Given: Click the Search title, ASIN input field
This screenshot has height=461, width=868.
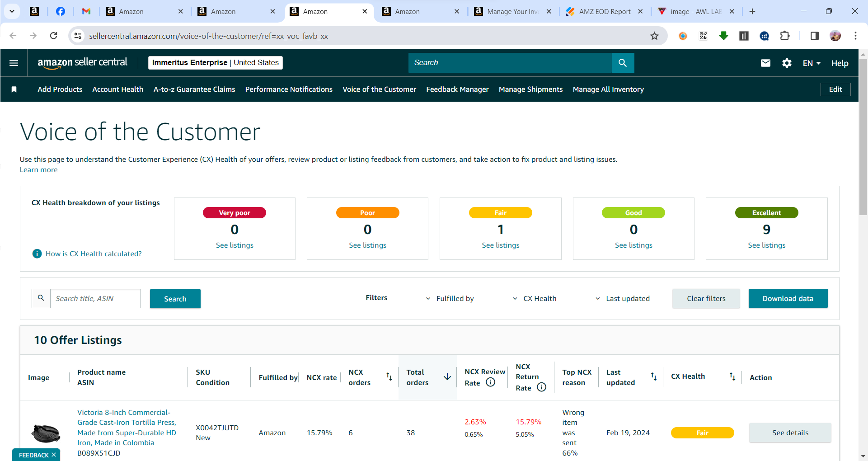Looking at the screenshot, I should click(x=95, y=298).
